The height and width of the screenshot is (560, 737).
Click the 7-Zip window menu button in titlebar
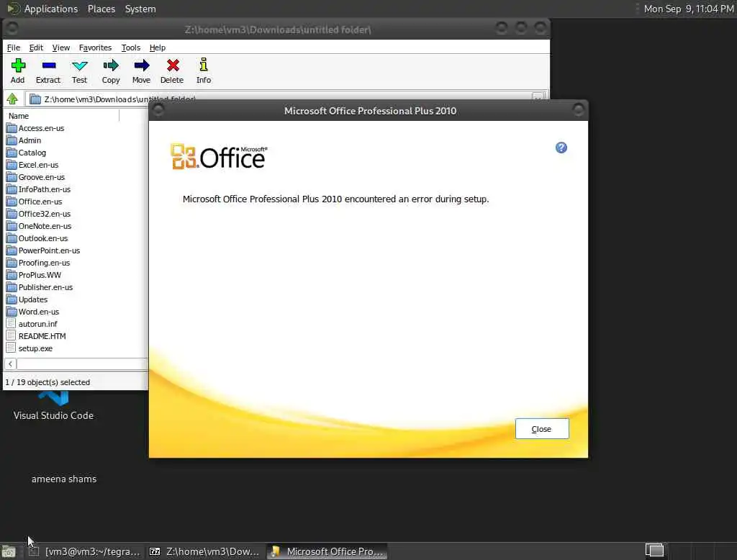click(12, 29)
